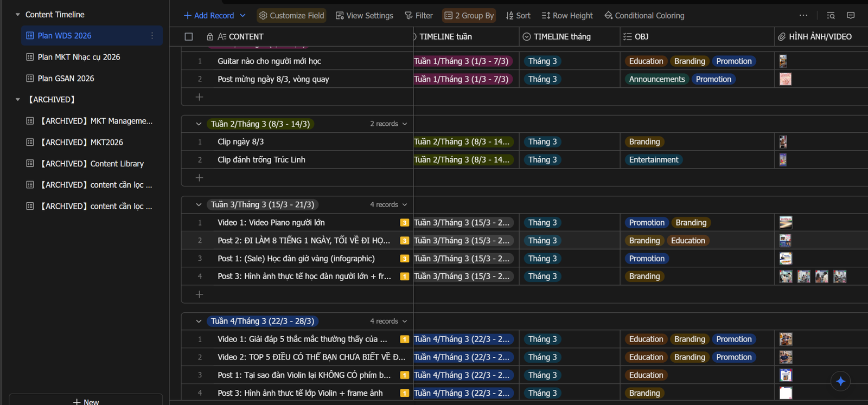Click the lock icon in CONTENT header
Image resolution: width=868 pixels, height=405 pixels.
point(210,37)
